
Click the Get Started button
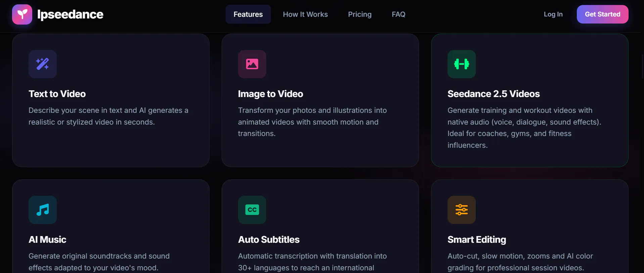coord(602,14)
